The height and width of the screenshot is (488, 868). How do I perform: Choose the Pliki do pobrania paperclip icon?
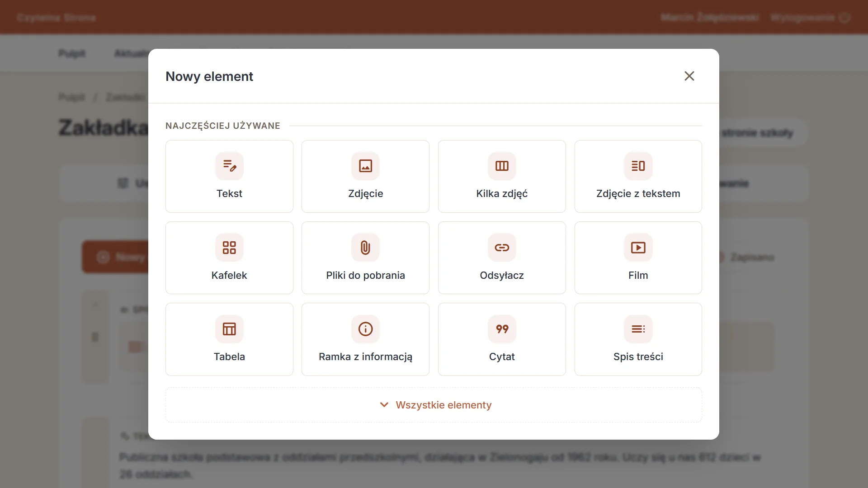[x=366, y=248]
